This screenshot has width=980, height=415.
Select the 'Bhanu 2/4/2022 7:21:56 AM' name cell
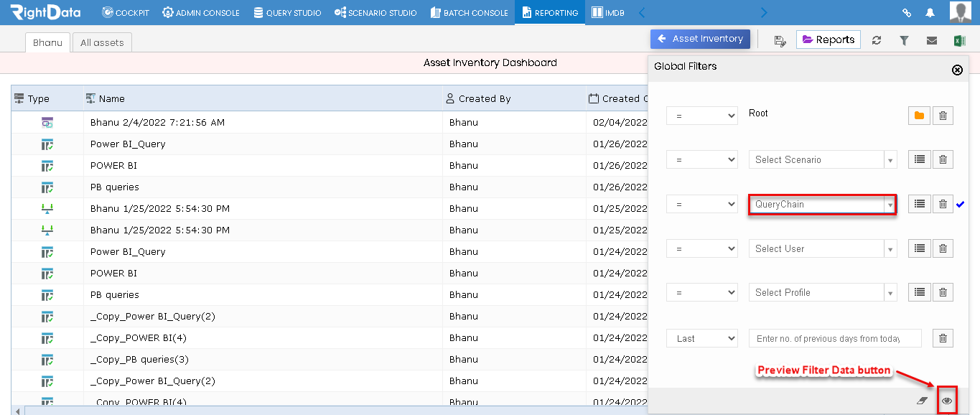pos(263,122)
